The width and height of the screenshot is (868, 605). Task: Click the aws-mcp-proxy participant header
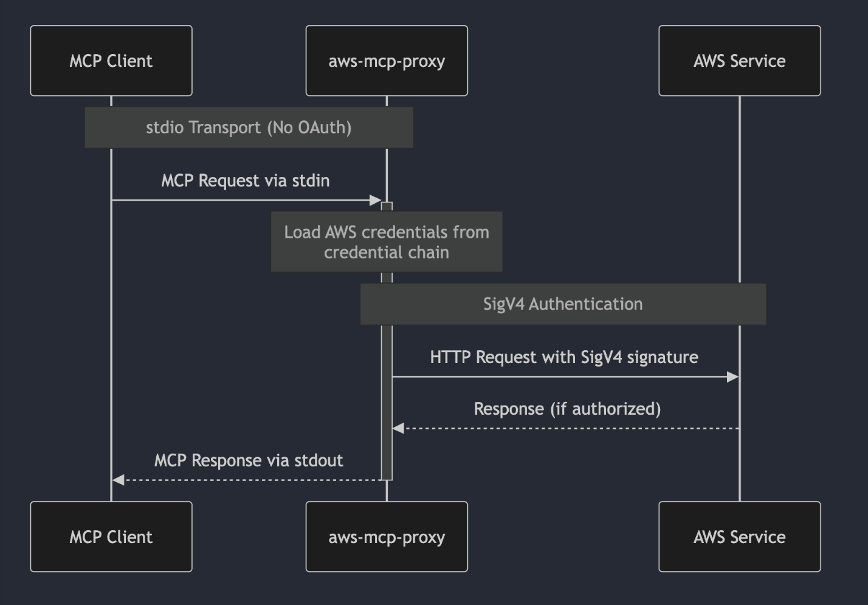point(387,60)
